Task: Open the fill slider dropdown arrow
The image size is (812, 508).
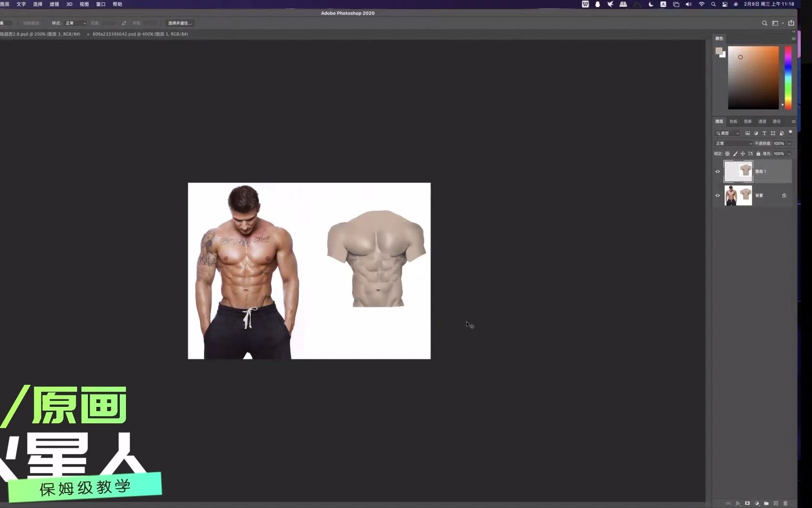Action: 789,154
